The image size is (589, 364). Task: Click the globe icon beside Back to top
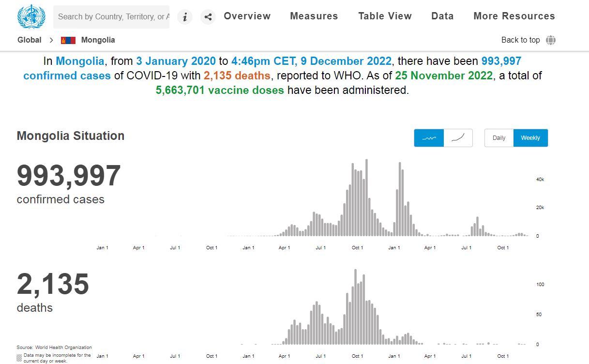click(x=551, y=40)
